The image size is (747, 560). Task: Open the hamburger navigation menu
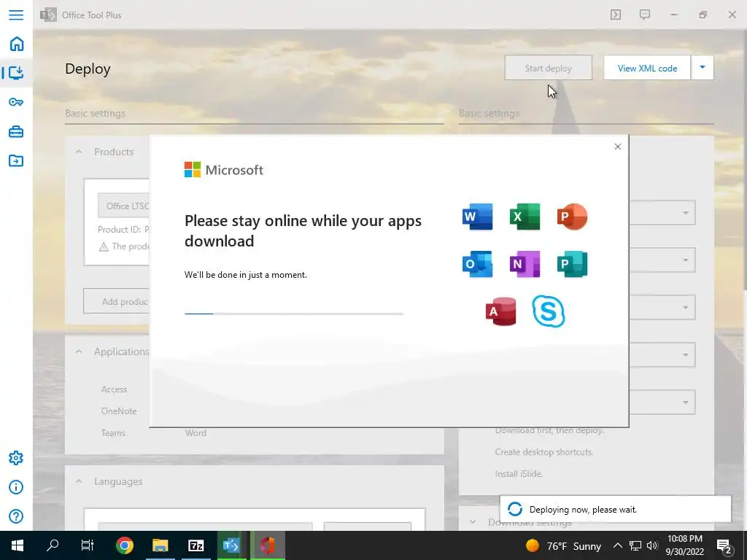pos(16,15)
